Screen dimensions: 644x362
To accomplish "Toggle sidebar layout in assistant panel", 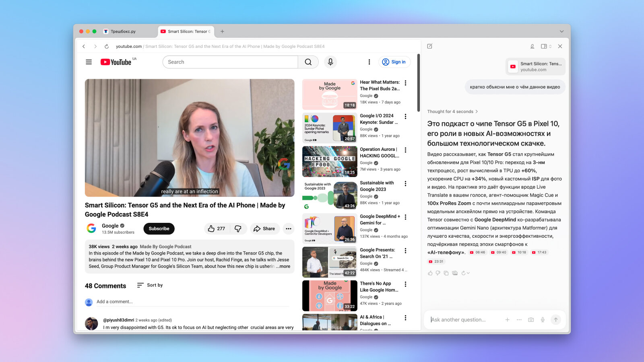I will point(546,46).
